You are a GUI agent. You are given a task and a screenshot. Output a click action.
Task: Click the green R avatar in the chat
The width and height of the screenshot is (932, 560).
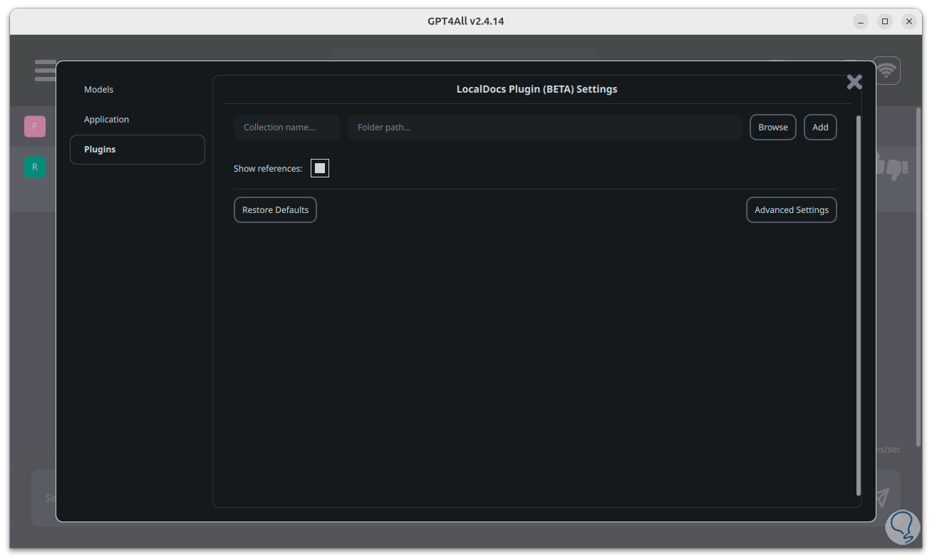click(x=35, y=167)
